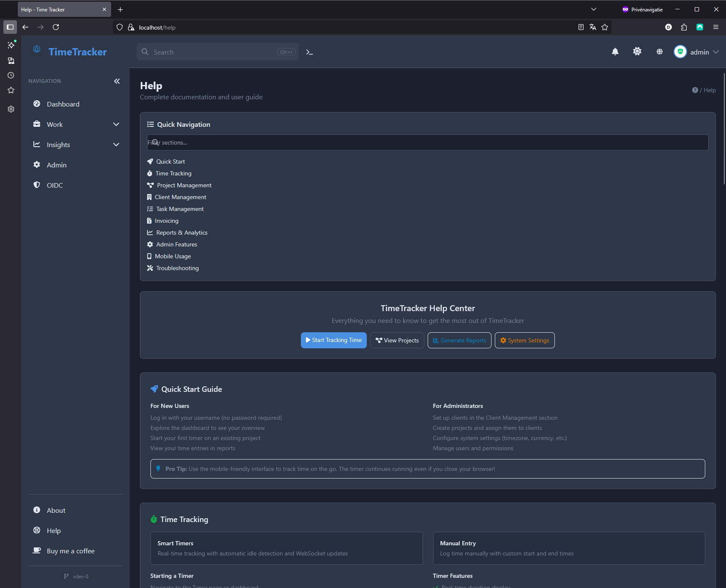The width and height of the screenshot is (726, 588).
Task: Click Start Tracking Time button
Action: tap(333, 340)
